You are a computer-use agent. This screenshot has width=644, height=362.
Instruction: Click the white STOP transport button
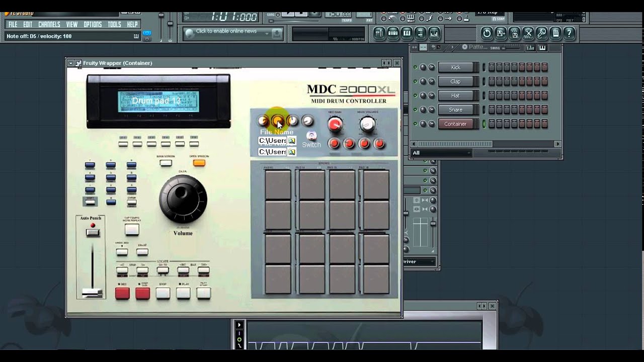click(x=163, y=294)
